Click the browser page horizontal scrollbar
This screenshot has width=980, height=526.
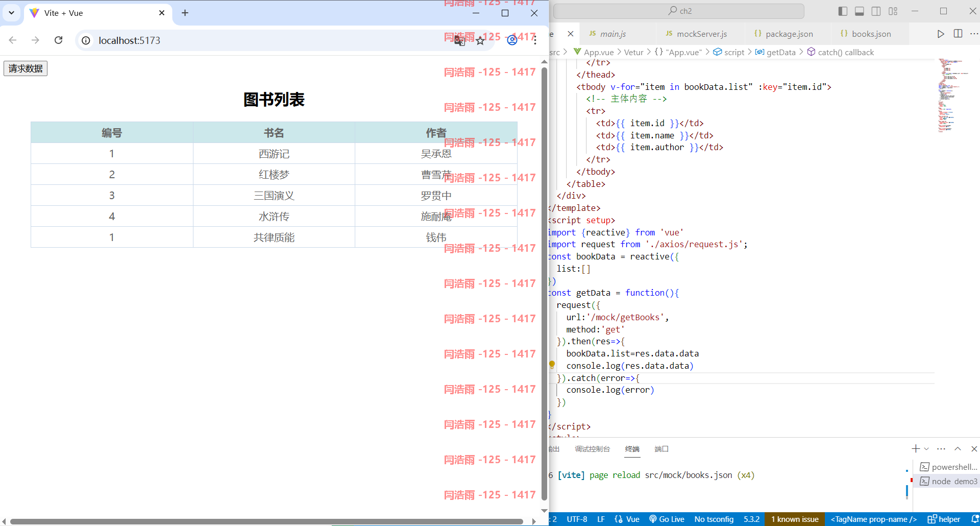pos(266,521)
